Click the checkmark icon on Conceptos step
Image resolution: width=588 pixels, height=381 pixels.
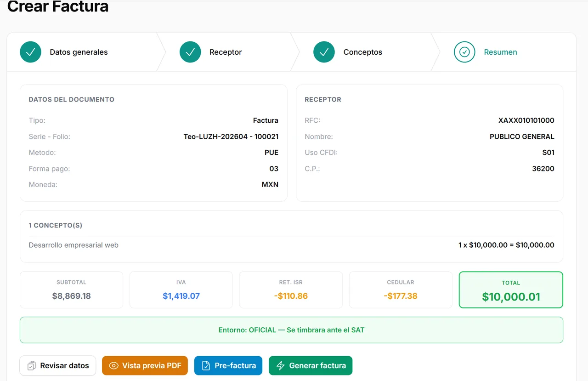tap(324, 52)
